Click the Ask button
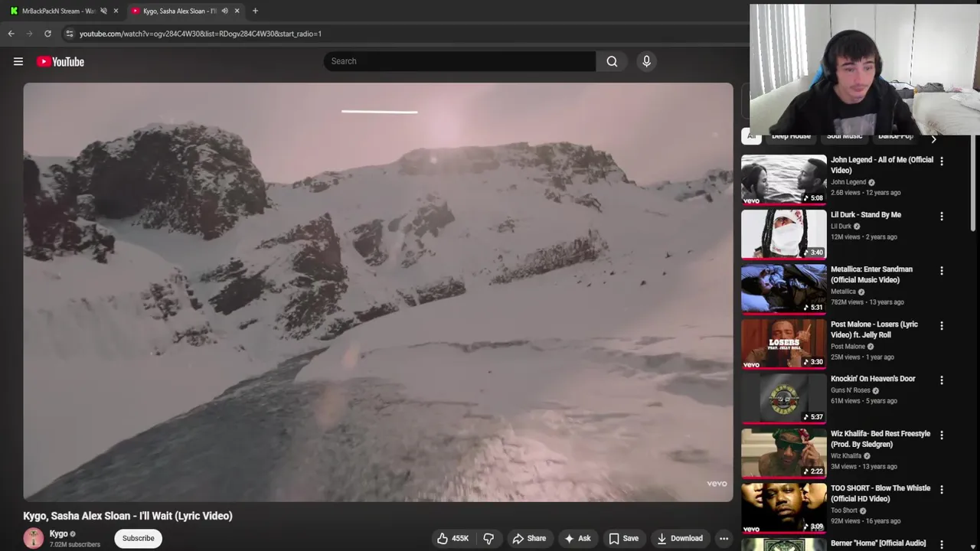Image resolution: width=980 pixels, height=551 pixels. 577,538
